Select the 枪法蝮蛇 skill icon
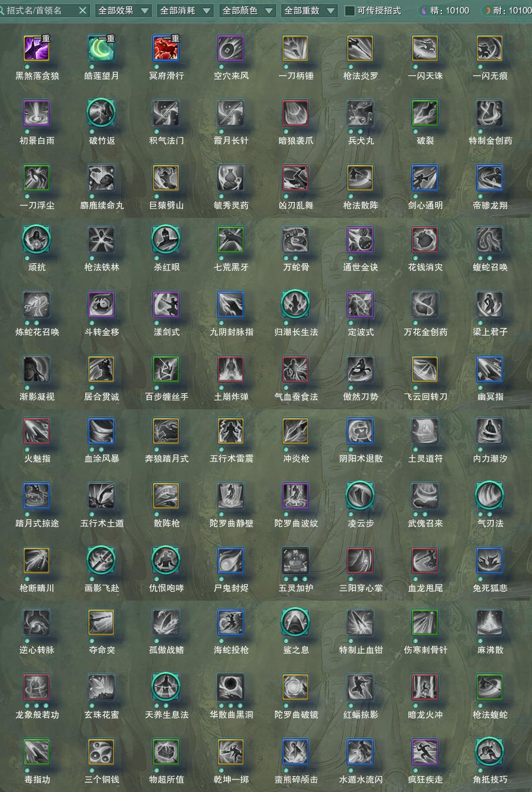The width and height of the screenshot is (532, 792). point(490,687)
